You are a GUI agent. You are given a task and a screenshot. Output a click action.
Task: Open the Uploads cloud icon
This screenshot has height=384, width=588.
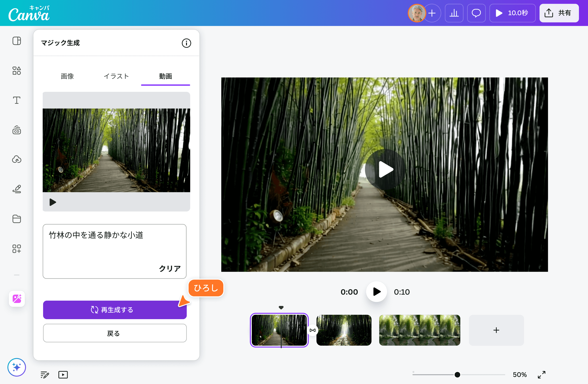click(16, 160)
